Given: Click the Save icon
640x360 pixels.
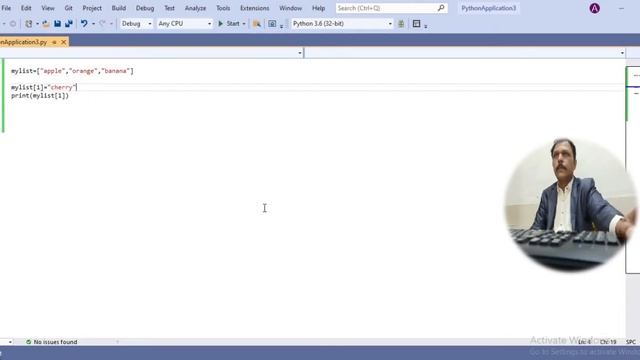Looking at the screenshot, I should (58, 24).
